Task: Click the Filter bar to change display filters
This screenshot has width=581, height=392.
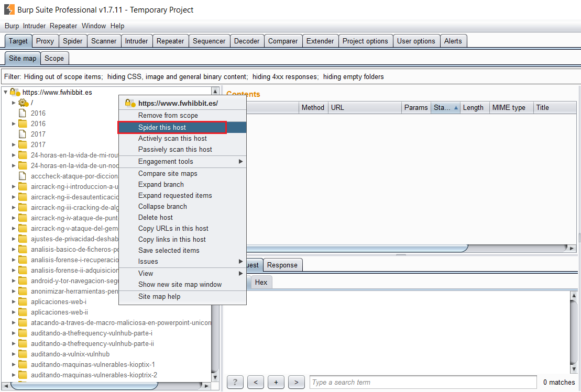Action: coord(194,76)
